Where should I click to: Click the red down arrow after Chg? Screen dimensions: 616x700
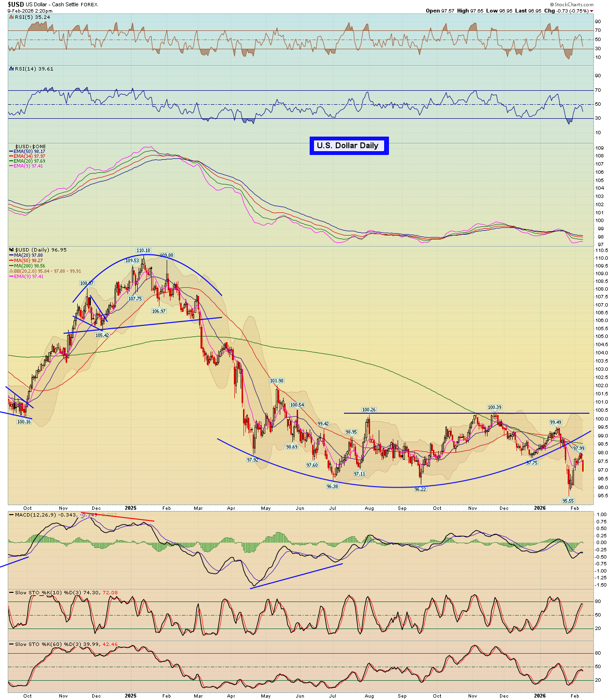tap(592, 11)
